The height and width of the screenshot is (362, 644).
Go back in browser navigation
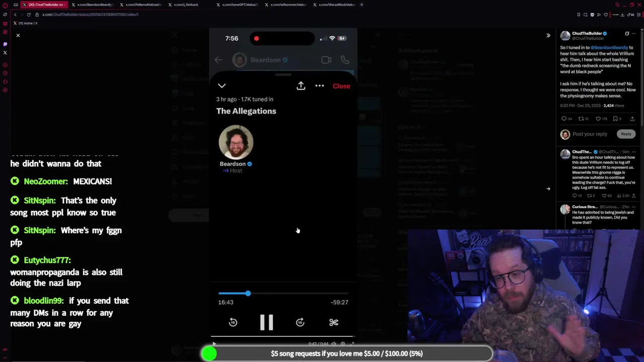(15, 15)
